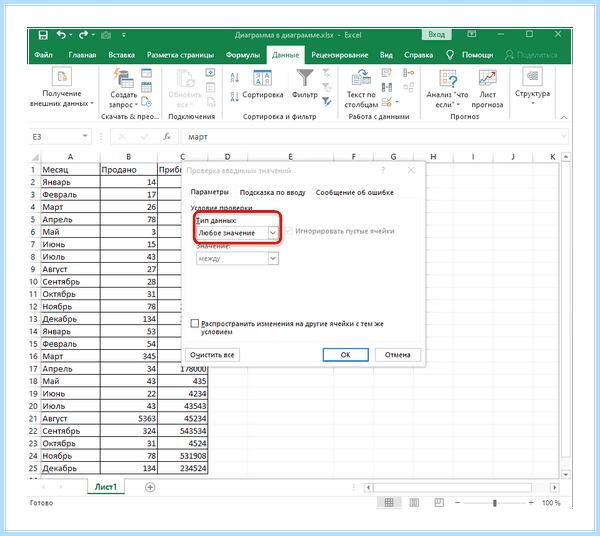
Task: Click the OK button in the dialog
Action: (346, 355)
